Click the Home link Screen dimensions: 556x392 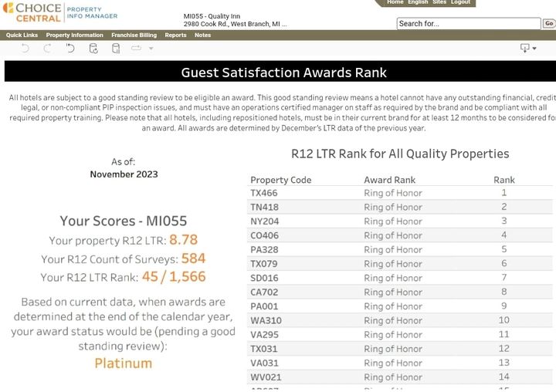coord(395,2)
